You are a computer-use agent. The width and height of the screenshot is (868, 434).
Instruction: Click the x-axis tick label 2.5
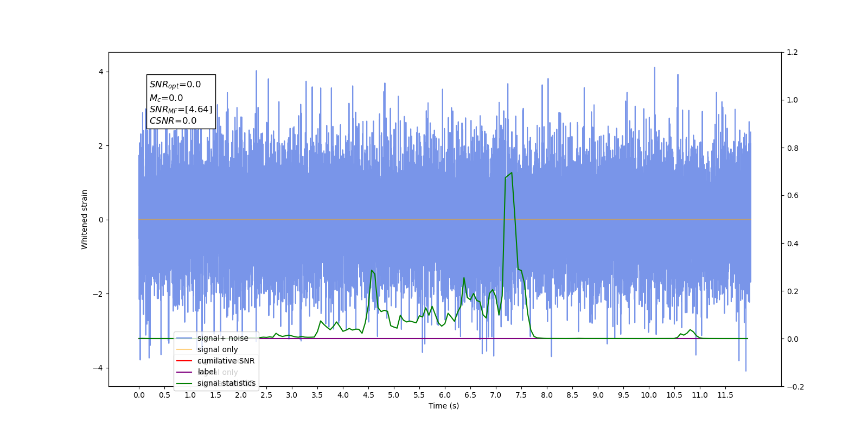pos(266,395)
